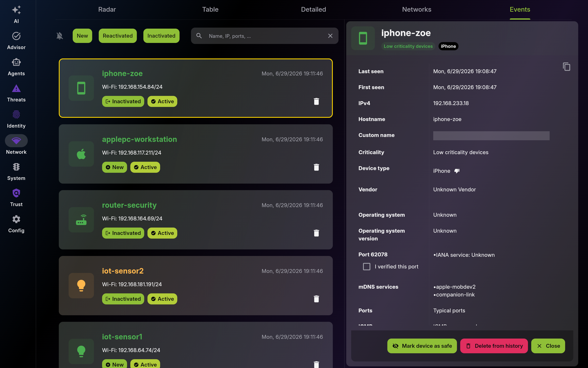Toggle the Inactivated filter chip
The height and width of the screenshot is (368, 588).
tap(161, 36)
